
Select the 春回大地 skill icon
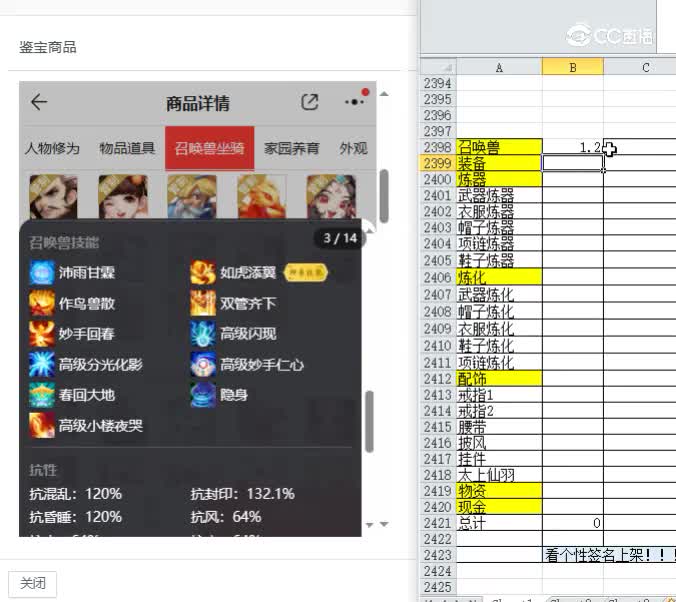click(42, 395)
